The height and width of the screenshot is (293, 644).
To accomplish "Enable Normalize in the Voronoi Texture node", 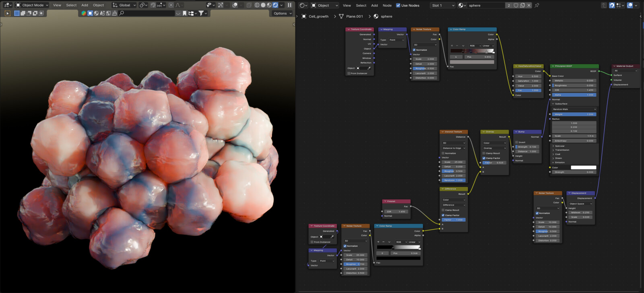I will [444, 153].
